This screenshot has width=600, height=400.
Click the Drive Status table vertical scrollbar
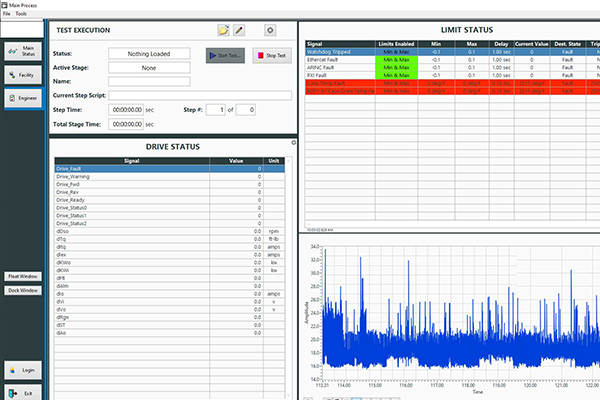pos(289,278)
